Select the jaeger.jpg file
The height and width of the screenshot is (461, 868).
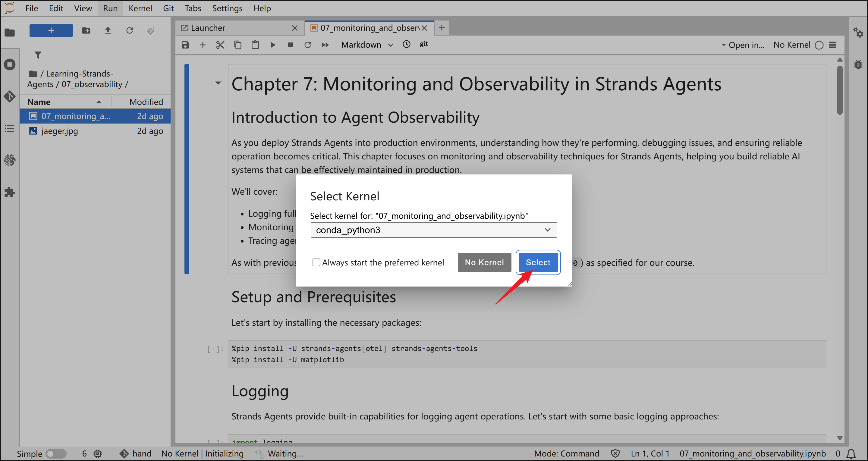(95, 131)
